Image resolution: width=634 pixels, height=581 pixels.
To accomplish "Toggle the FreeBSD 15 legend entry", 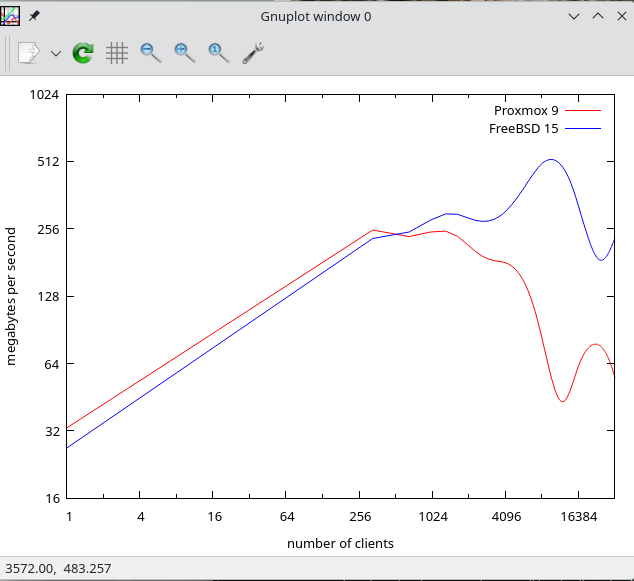I will [523, 128].
